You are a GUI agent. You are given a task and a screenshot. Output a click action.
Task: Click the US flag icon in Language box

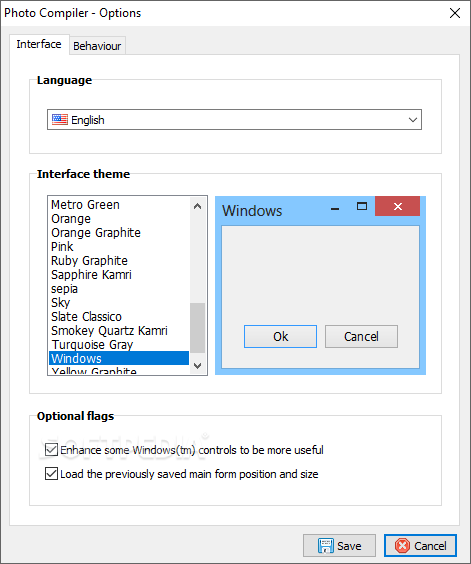coord(60,119)
